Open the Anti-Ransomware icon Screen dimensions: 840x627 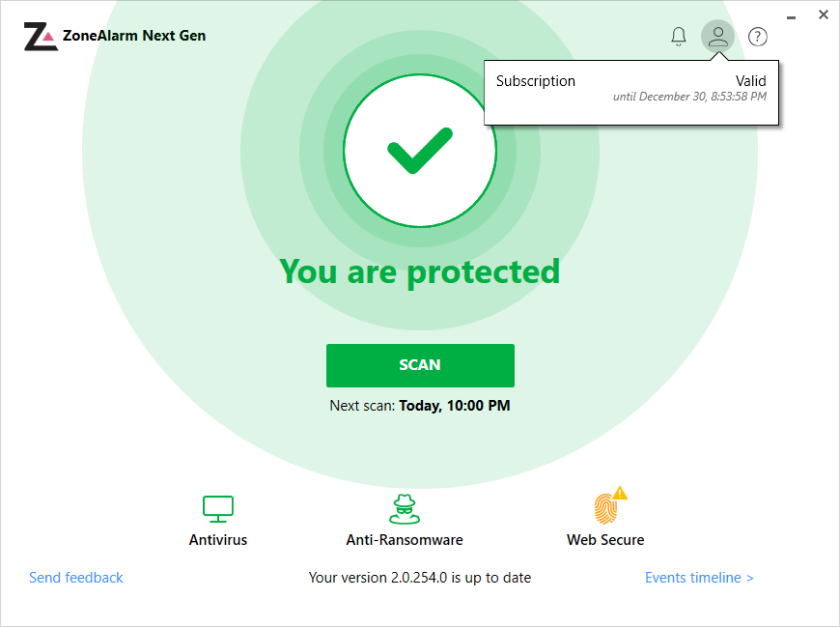point(405,508)
